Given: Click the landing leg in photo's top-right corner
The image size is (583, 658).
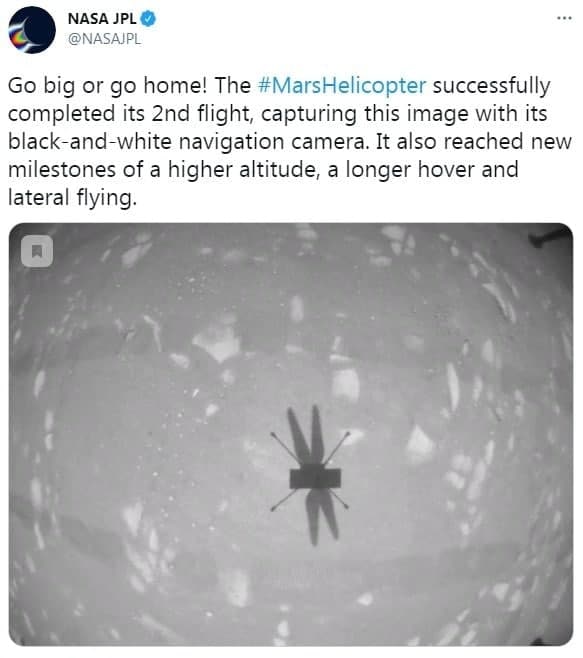Looking at the screenshot, I should [x=549, y=236].
